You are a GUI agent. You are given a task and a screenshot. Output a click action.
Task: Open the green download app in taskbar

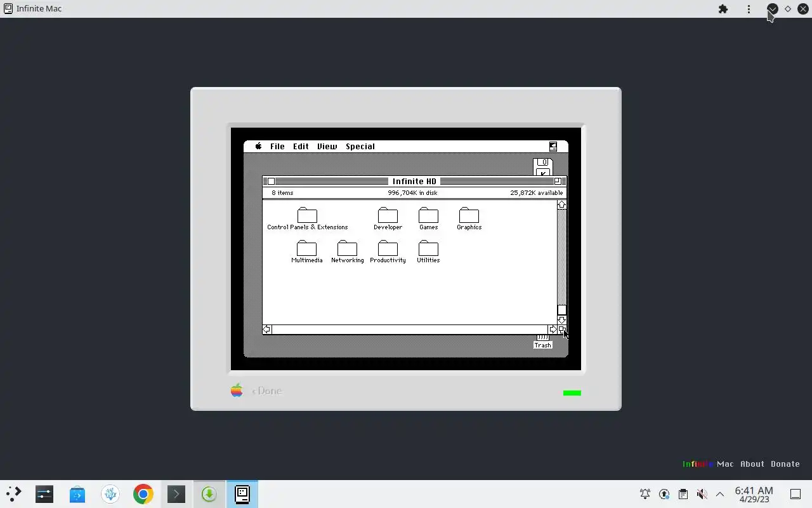click(209, 494)
